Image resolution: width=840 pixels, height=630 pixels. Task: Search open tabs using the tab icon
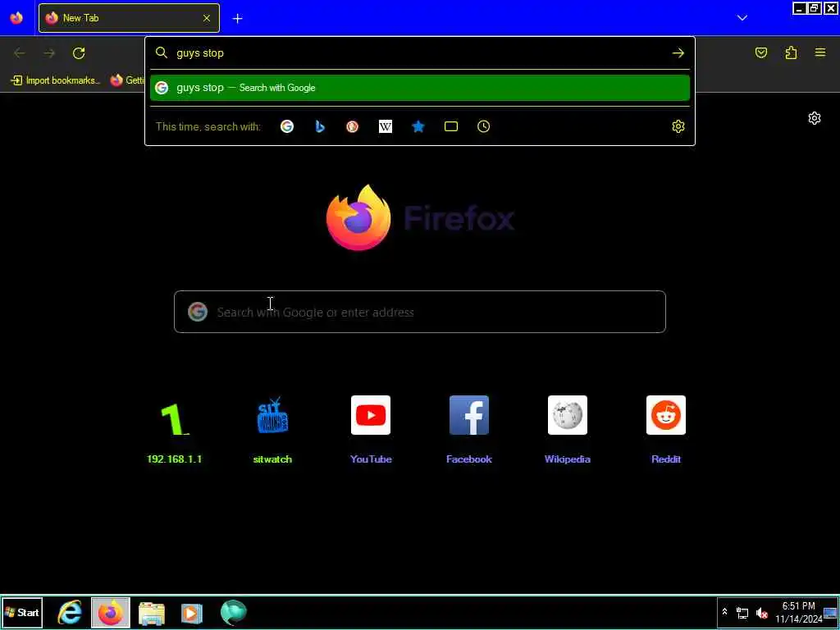click(451, 126)
